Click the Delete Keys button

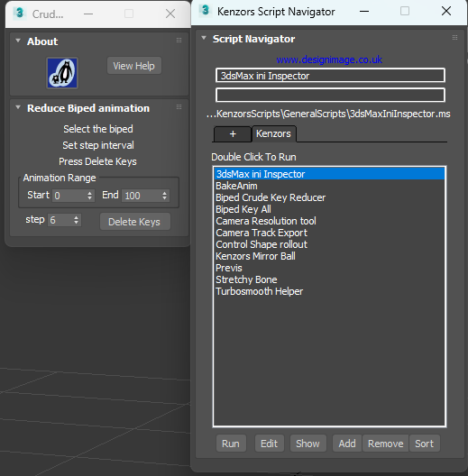tap(135, 222)
